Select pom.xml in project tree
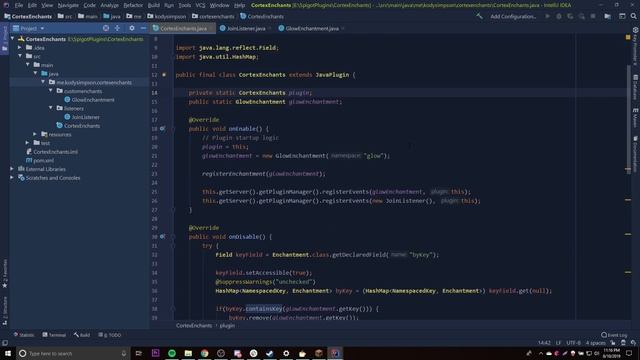640x360 pixels. pos(43,160)
